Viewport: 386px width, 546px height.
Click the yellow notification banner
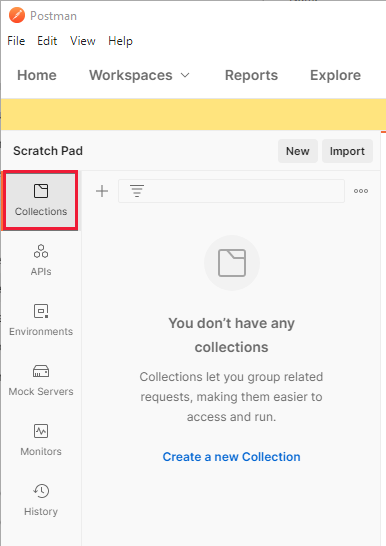(x=194, y=114)
